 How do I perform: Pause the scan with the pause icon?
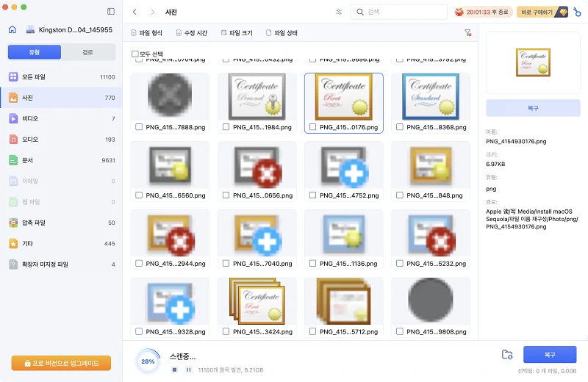coord(189,370)
